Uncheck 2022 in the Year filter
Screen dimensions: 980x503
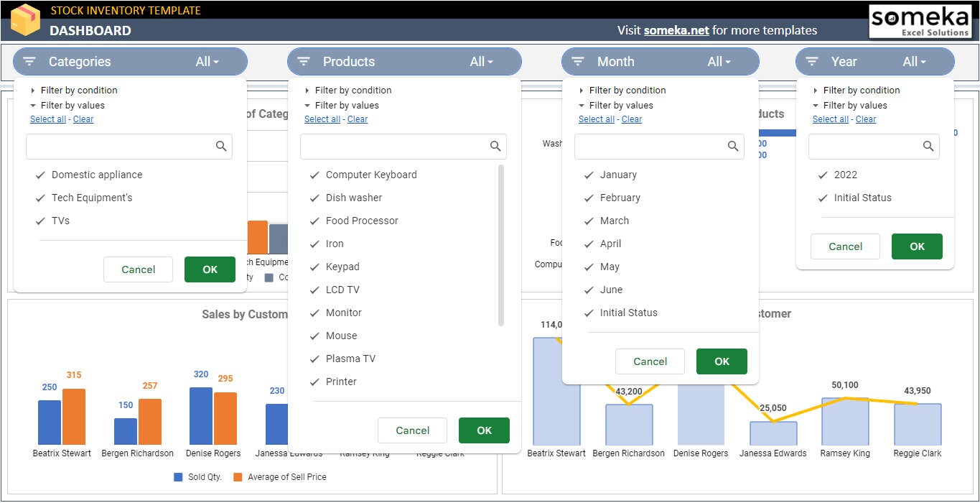tap(823, 175)
